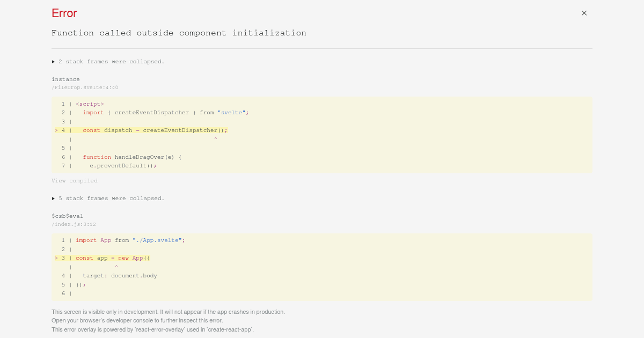The width and height of the screenshot is (644, 338).
Task: Click the "svelte" import string in the code frame
Action: click(231, 113)
